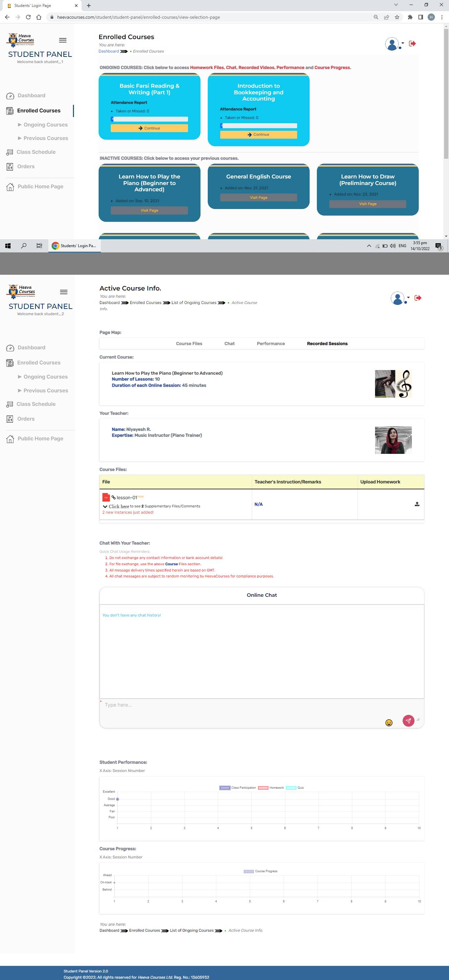The width and height of the screenshot is (449, 980).
Task: Open Windows taskbar search icon
Action: point(24,246)
